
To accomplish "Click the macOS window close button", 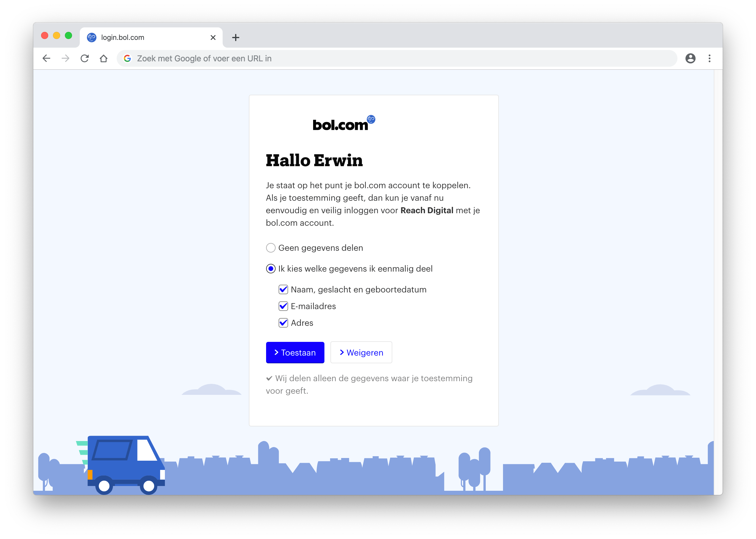I will click(x=44, y=35).
